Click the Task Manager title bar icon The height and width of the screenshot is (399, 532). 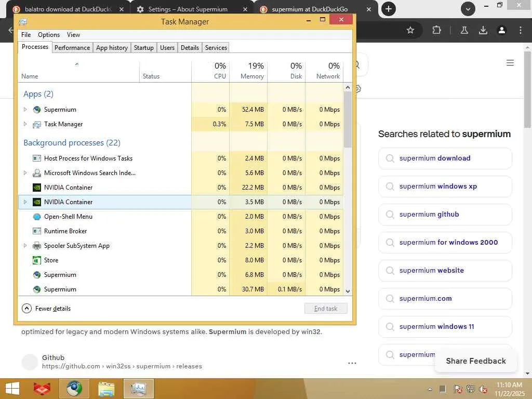tap(23, 22)
